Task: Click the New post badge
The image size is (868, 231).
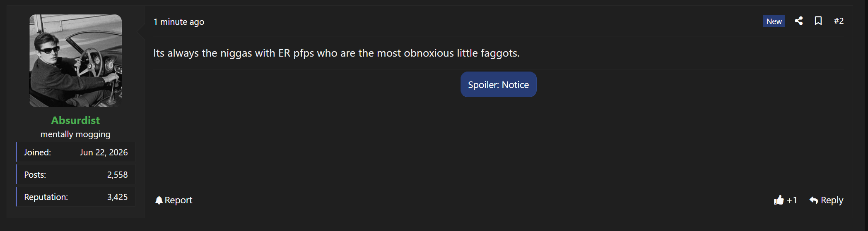Action: 774,21
